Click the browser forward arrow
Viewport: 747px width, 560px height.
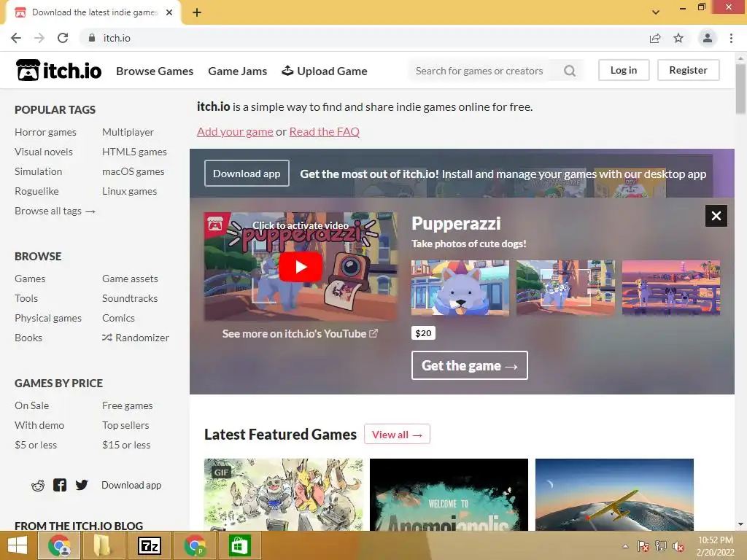tap(39, 38)
